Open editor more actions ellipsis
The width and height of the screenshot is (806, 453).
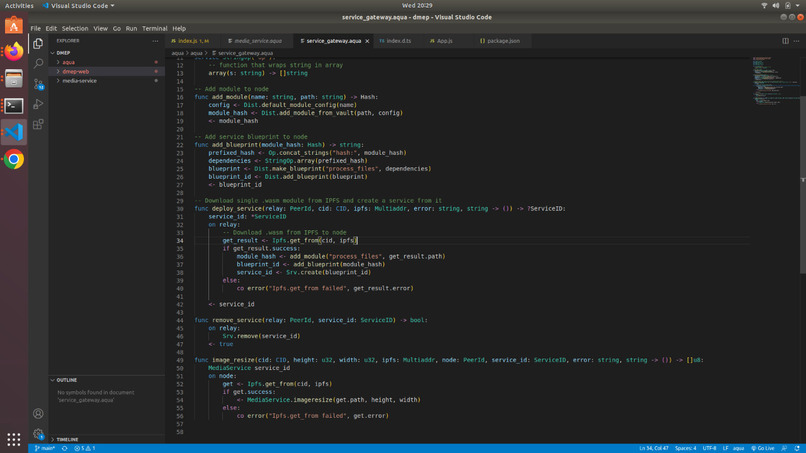796,41
